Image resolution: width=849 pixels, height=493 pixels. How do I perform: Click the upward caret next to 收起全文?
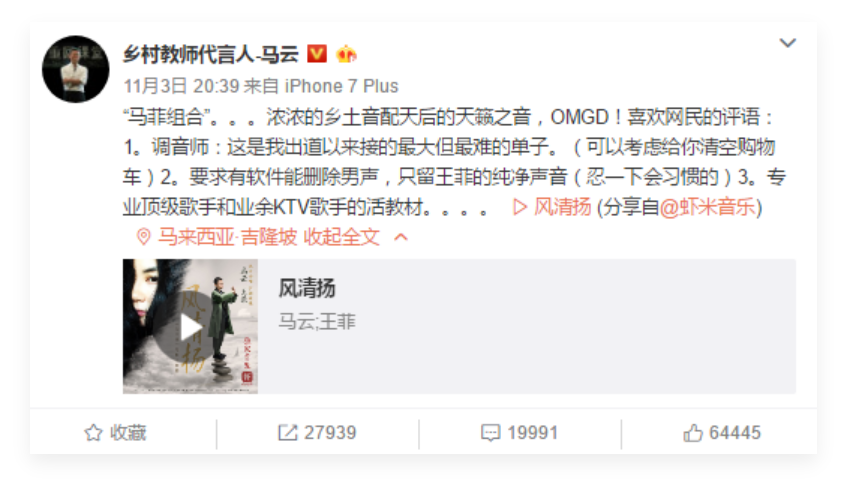401,237
